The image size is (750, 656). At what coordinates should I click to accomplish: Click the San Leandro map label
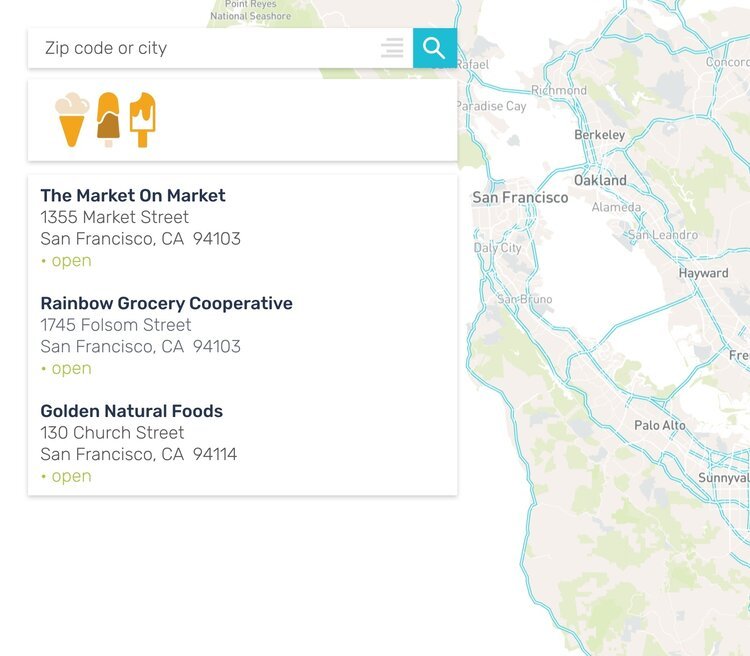[662, 235]
